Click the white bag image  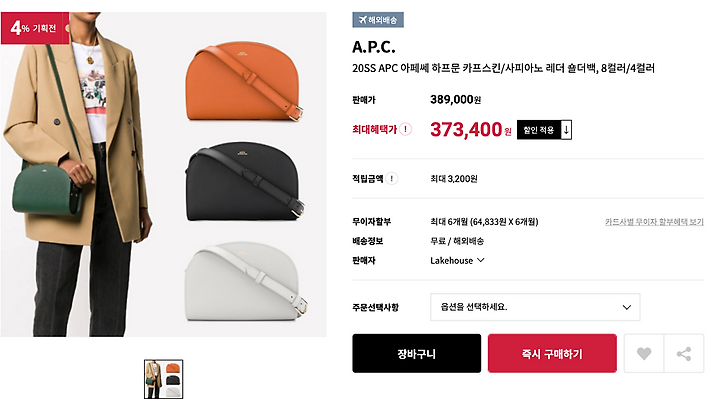[246, 282]
